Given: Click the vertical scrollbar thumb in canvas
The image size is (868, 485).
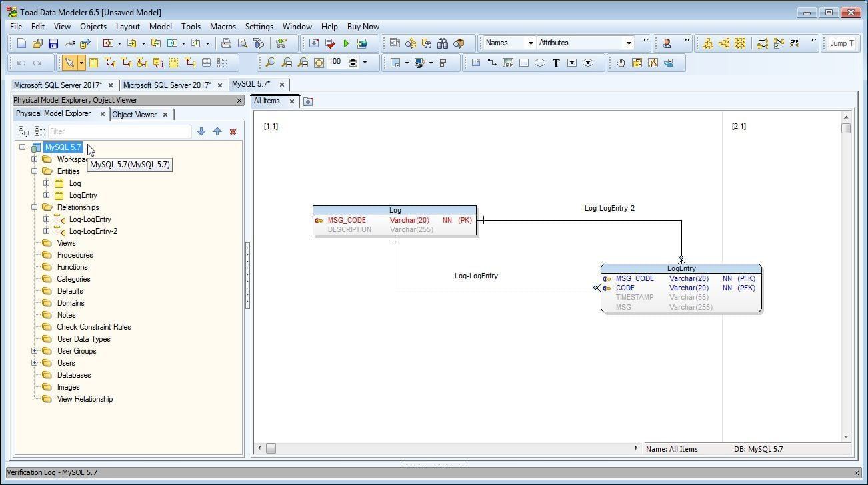Looking at the screenshot, I should [x=846, y=128].
